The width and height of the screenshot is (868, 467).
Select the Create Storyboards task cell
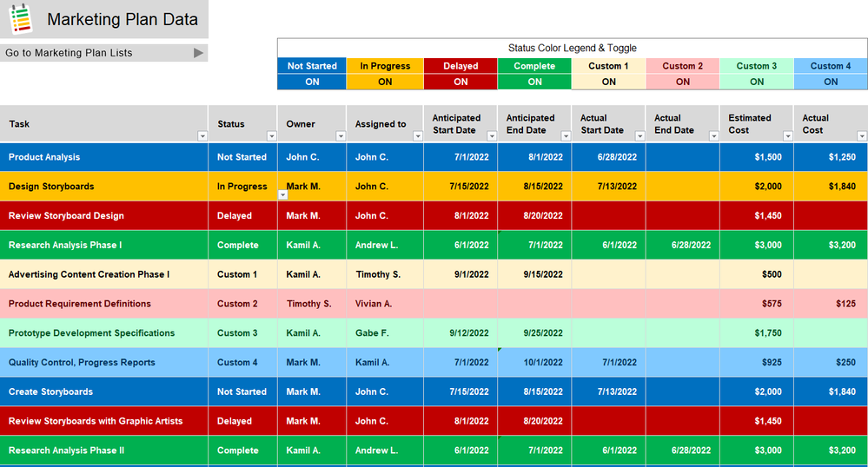(104, 391)
